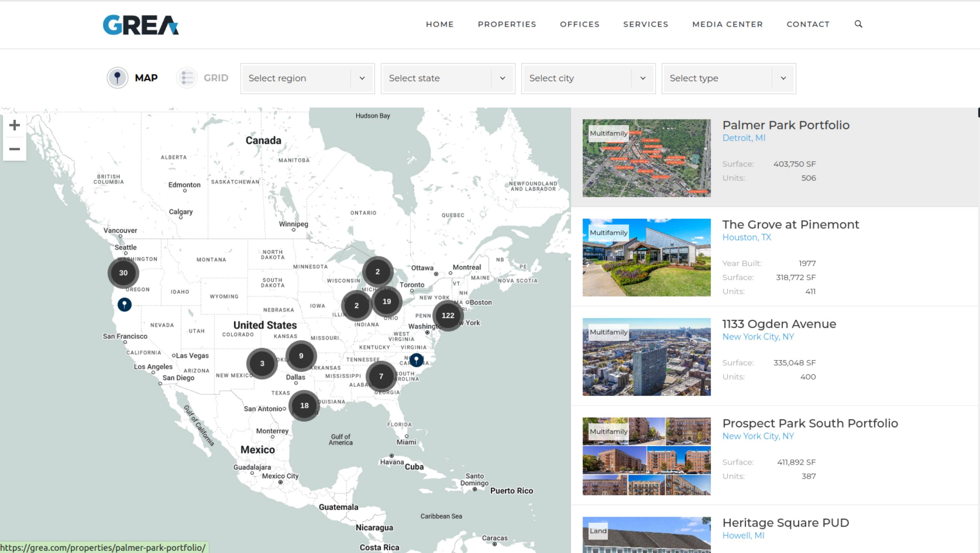Open the 18-property cluster near Houston
The width and height of the screenshot is (980, 553).
pos(304,405)
